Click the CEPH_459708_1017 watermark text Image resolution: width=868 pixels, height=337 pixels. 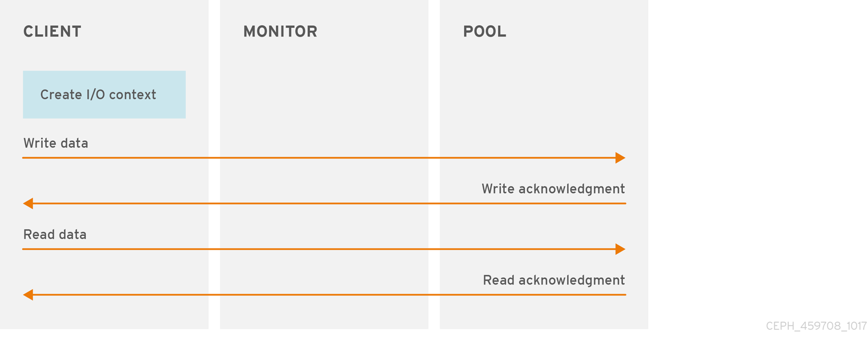click(x=816, y=326)
